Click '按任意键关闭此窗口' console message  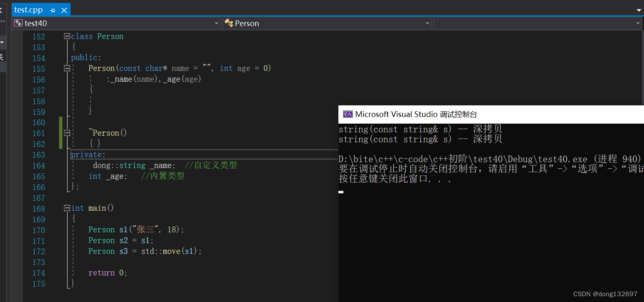395,179
